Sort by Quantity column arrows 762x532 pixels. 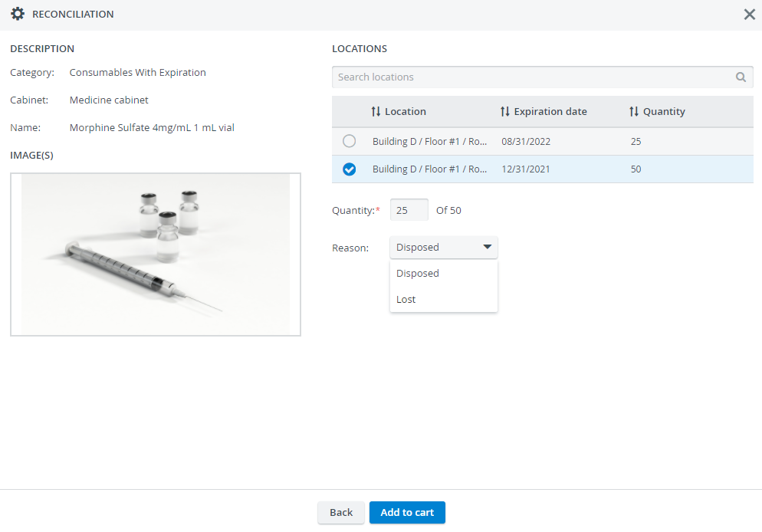click(x=634, y=112)
